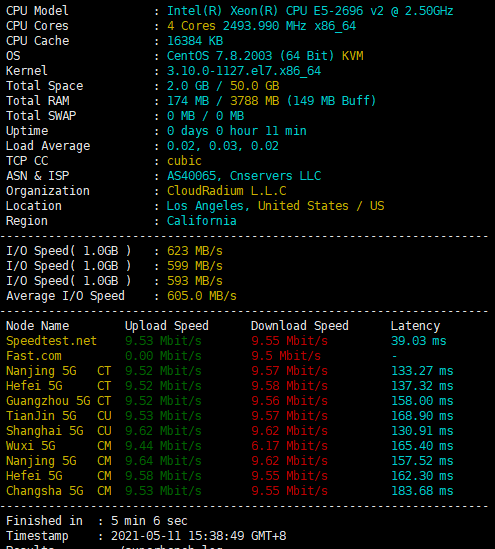Screen dimensions: 495x549
Task: Select the Changsha 5G CM node name
Action: [58, 491]
